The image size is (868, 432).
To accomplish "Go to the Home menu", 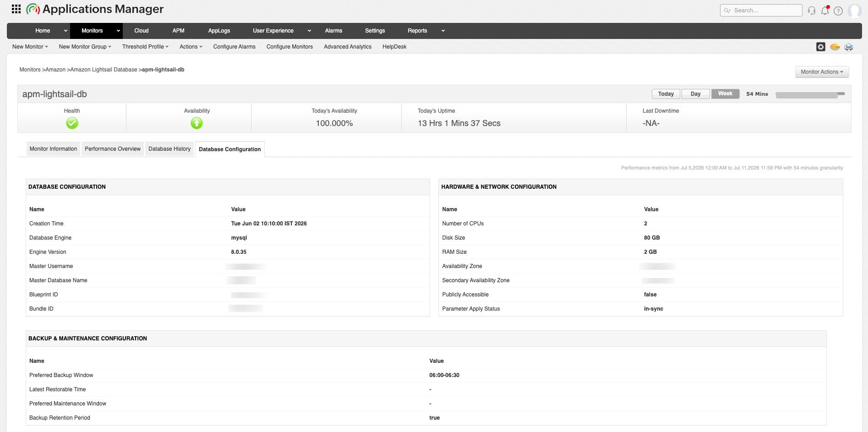I will [x=43, y=31].
